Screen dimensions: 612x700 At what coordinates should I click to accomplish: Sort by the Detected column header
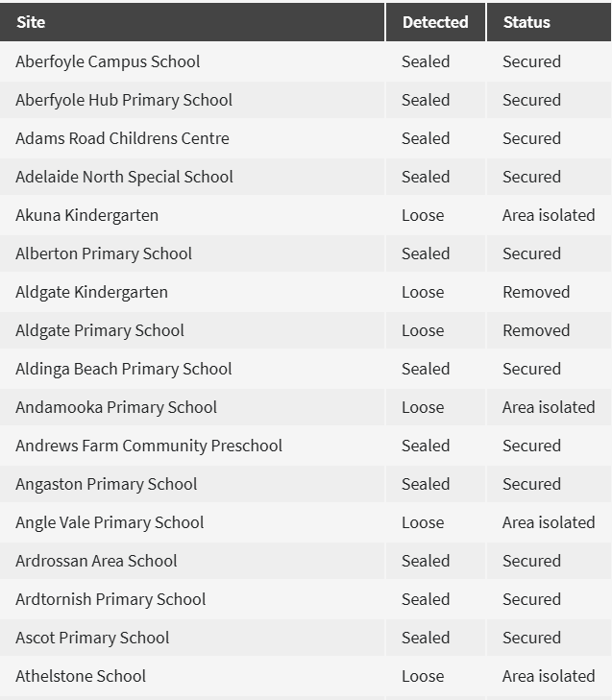[x=435, y=22]
